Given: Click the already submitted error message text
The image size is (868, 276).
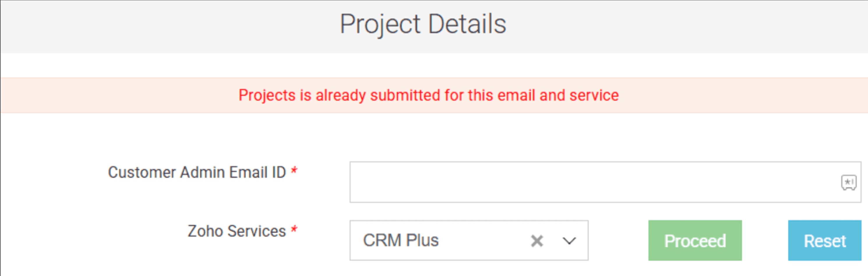Looking at the screenshot, I should [x=428, y=95].
